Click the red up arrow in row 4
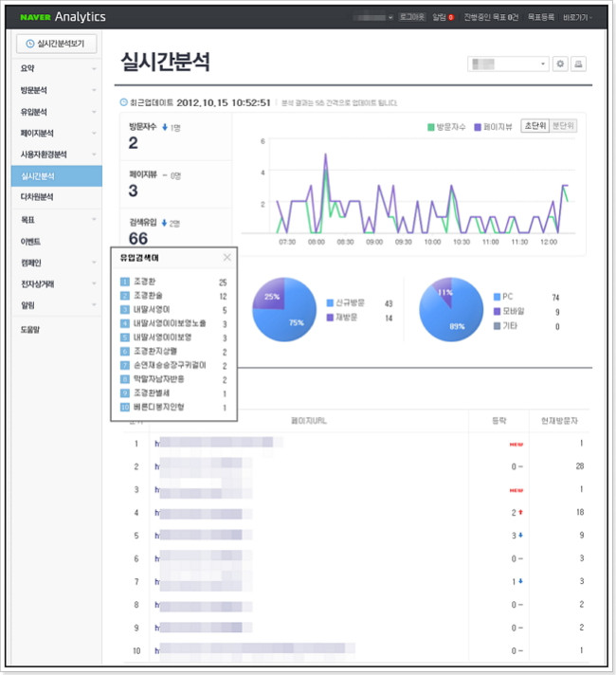 pos(520,512)
